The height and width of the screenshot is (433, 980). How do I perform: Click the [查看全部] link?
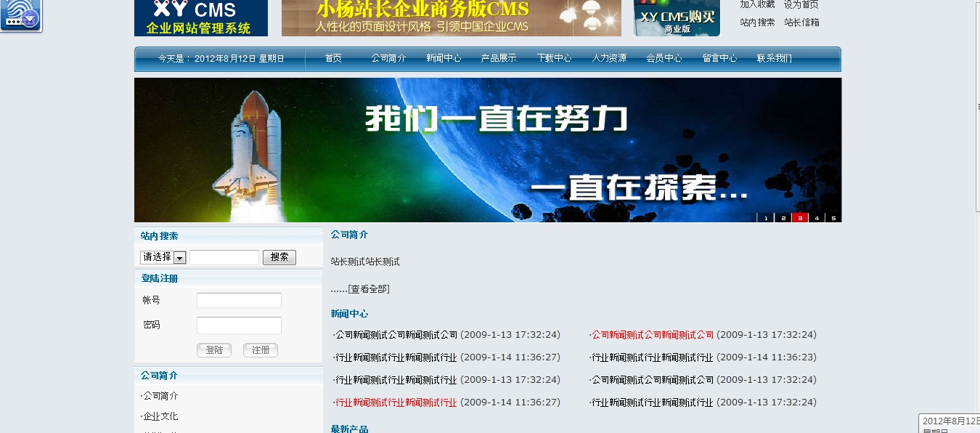tap(369, 289)
